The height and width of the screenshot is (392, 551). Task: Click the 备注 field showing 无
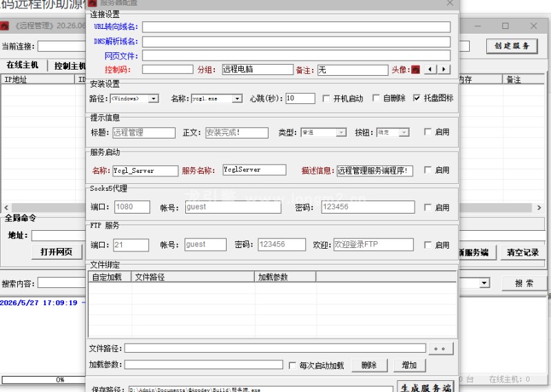353,70
